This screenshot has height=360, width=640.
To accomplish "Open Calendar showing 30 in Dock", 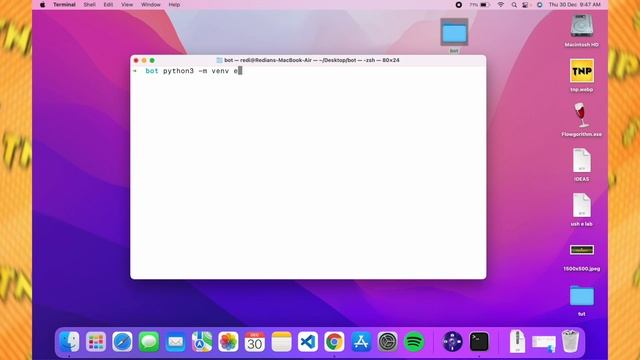I will pyautogui.click(x=255, y=342).
